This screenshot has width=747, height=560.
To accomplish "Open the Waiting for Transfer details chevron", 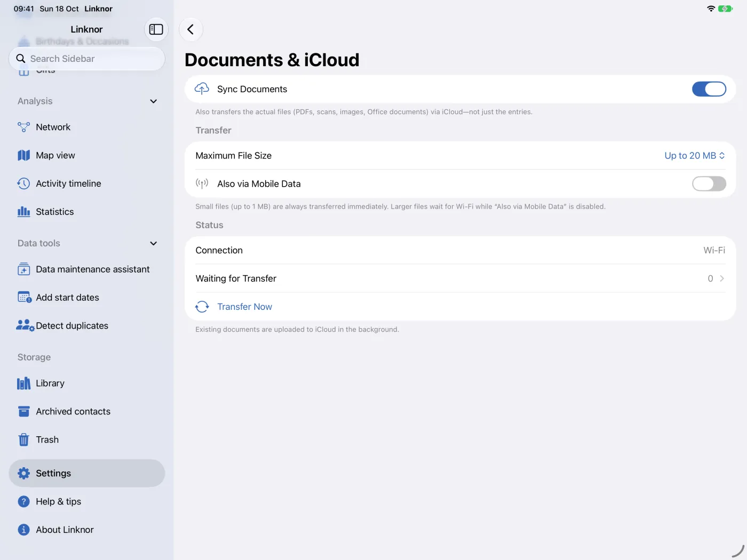I will point(722,278).
